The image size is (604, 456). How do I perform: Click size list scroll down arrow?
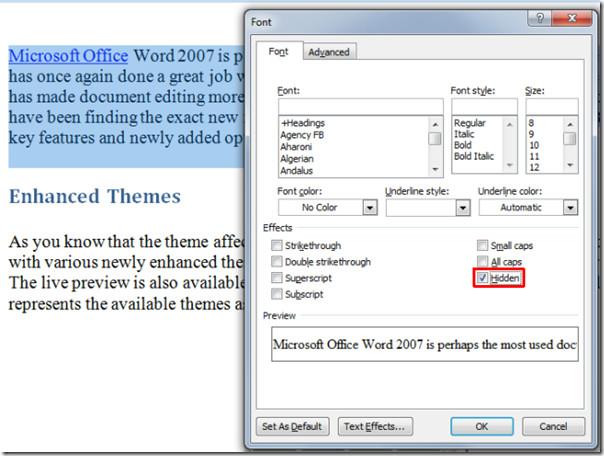570,165
